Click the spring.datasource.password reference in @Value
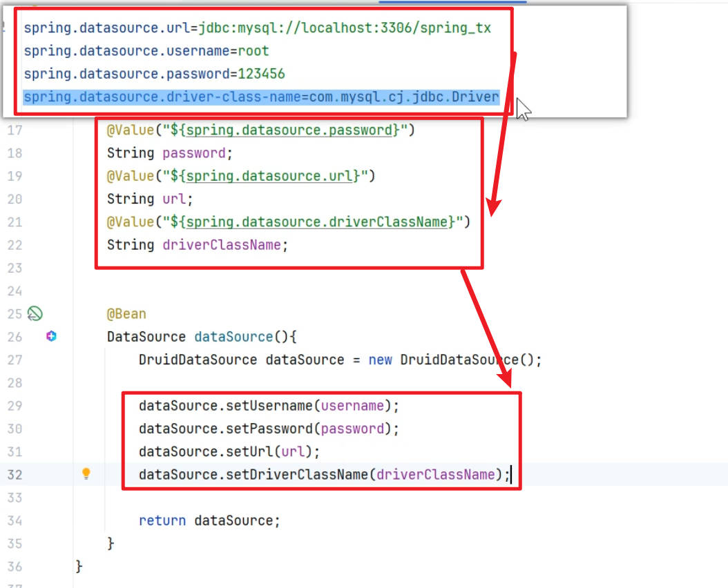728x588 pixels. 289,130
